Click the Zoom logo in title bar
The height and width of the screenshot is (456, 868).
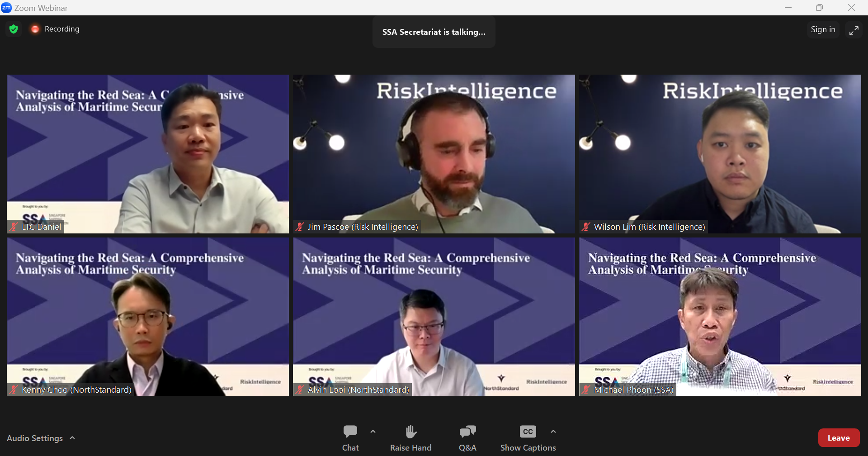click(6, 8)
